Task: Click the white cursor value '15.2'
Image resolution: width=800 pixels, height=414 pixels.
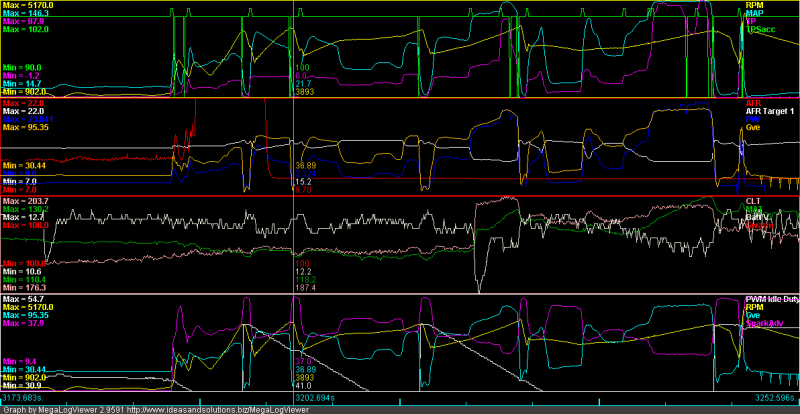Action: [302, 181]
